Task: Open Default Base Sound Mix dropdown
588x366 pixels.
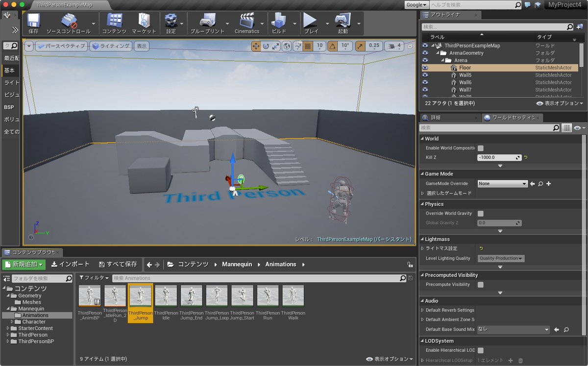Action: [x=514, y=330]
